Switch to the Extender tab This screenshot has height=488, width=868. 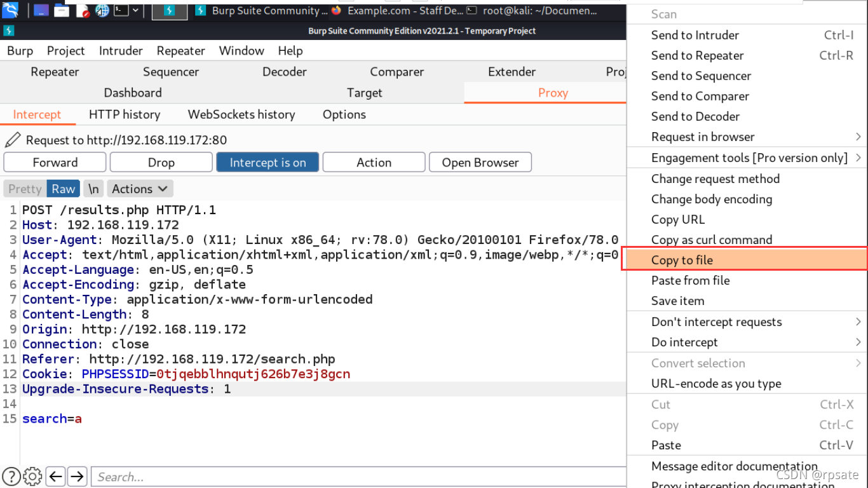pyautogui.click(x=512, y=72)
